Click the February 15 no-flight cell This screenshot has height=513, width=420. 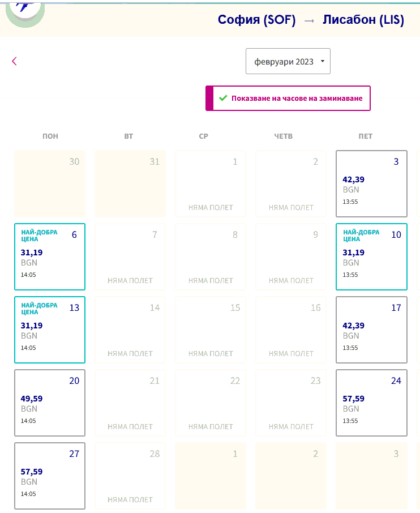pos(211,330)
